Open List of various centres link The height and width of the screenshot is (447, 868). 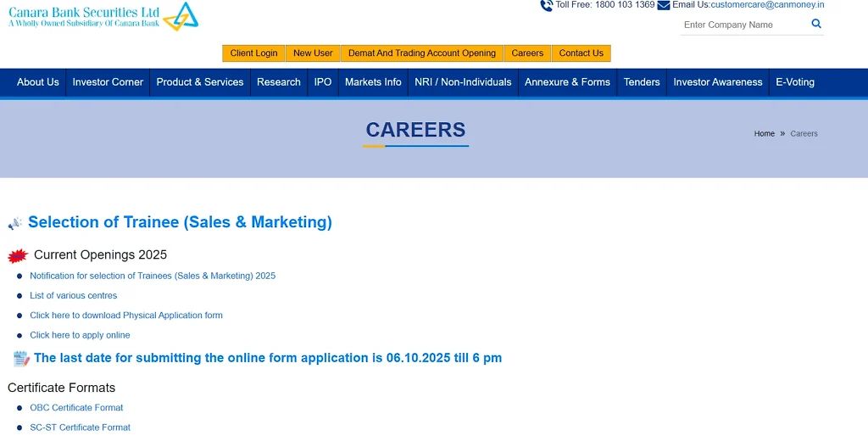point(73,296)
